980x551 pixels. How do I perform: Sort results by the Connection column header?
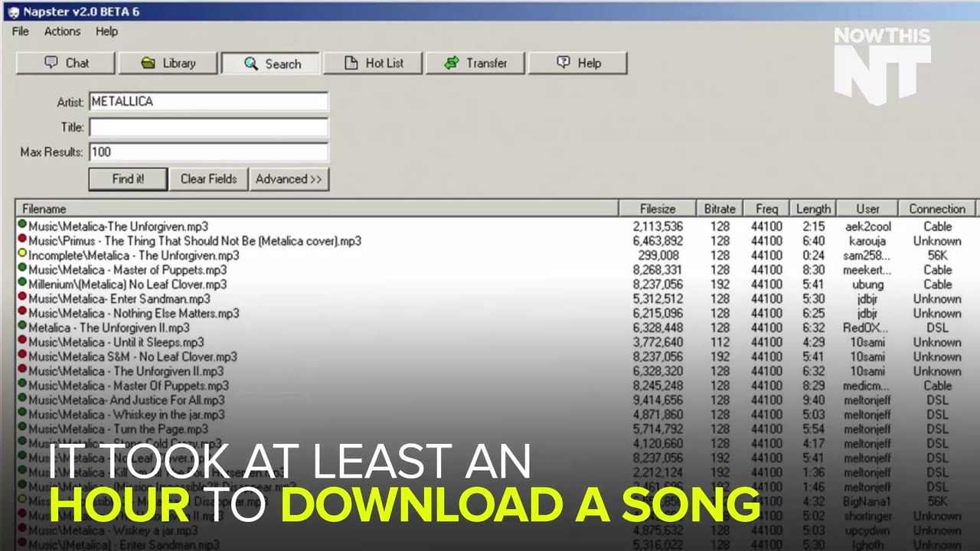(937, 209)
